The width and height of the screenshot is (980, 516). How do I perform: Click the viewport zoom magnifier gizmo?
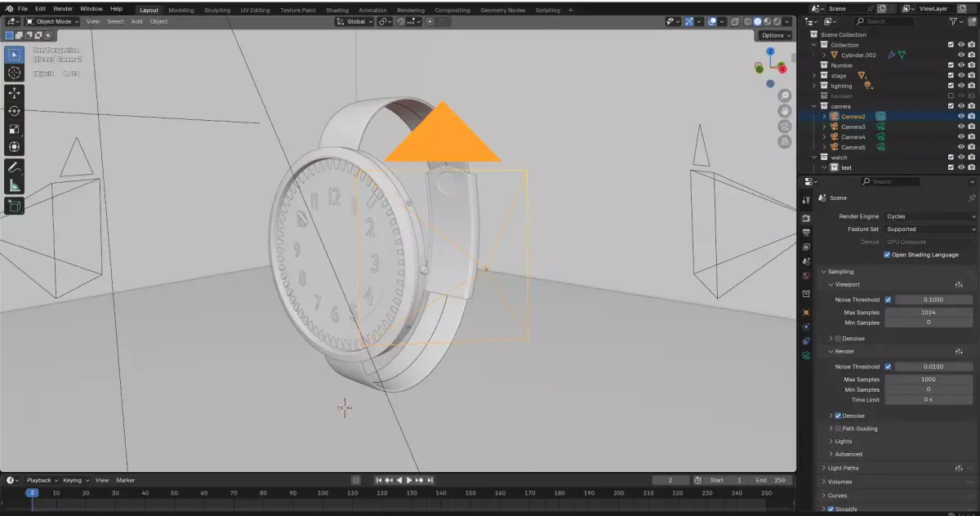tap(785, 96)
